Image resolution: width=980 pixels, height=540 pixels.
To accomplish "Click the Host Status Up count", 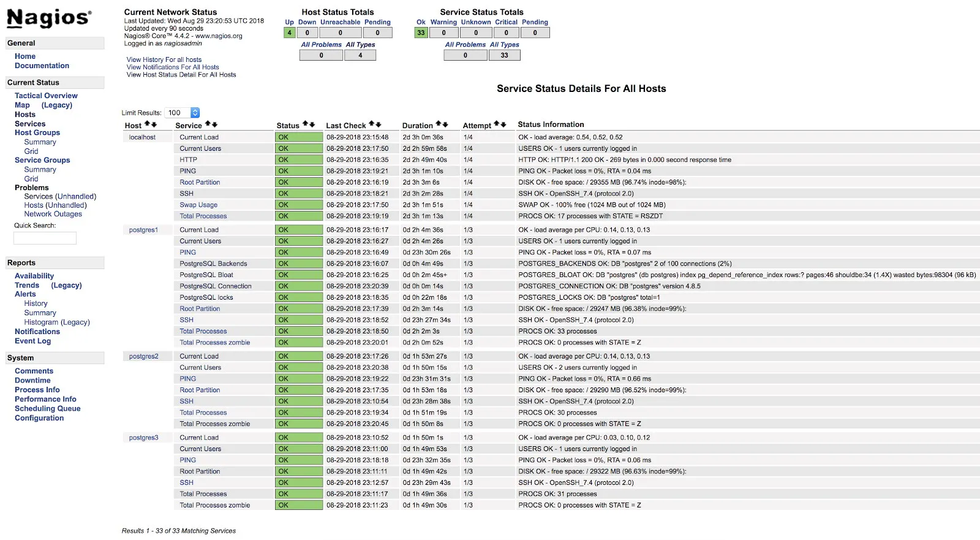I will pos(290,33).
